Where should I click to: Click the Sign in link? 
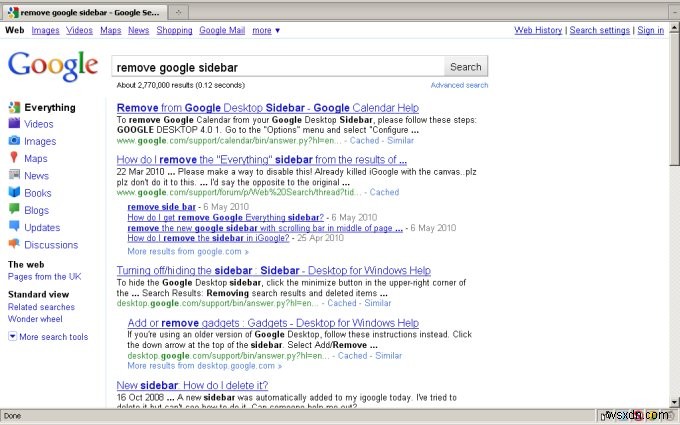point(651,30)
